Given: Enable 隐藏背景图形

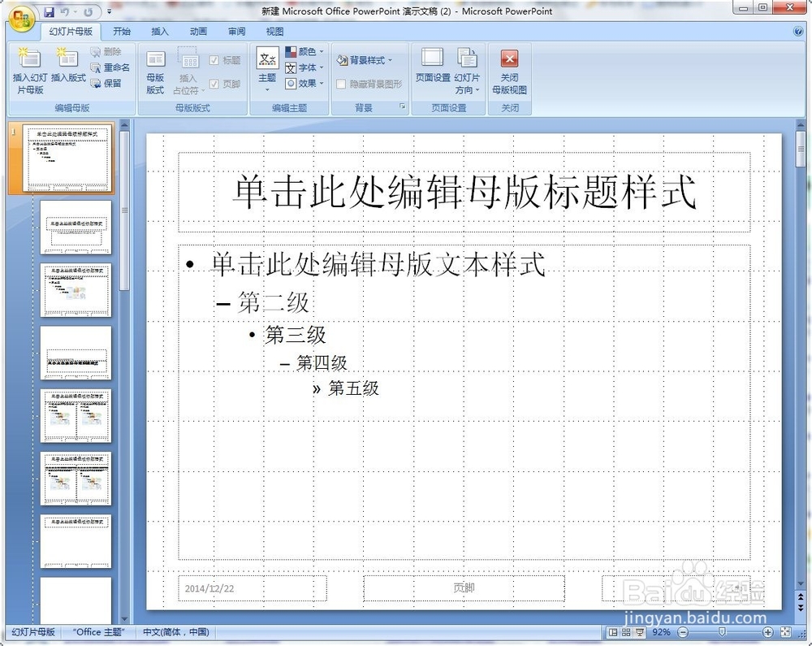Looking at the screenshot, I should [340, 84].
